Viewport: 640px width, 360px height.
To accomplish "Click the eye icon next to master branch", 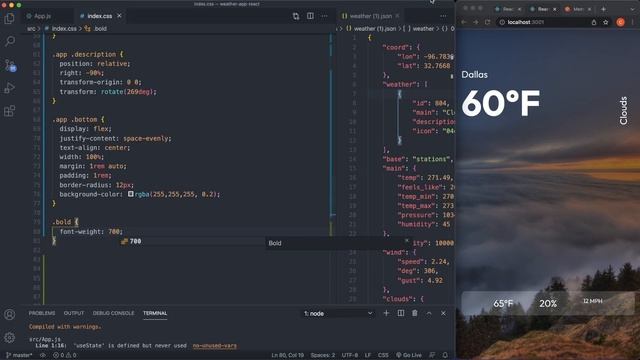I will [42, 355].
